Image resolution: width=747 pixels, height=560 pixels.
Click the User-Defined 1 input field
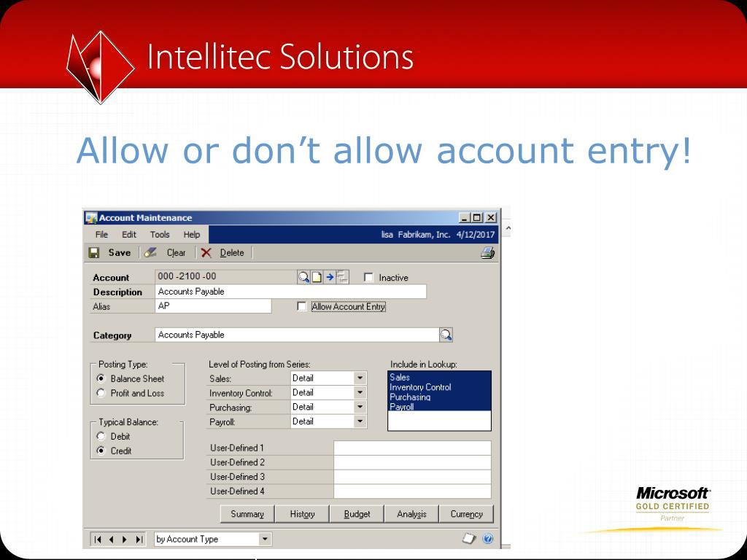click(x=413, y=448)
